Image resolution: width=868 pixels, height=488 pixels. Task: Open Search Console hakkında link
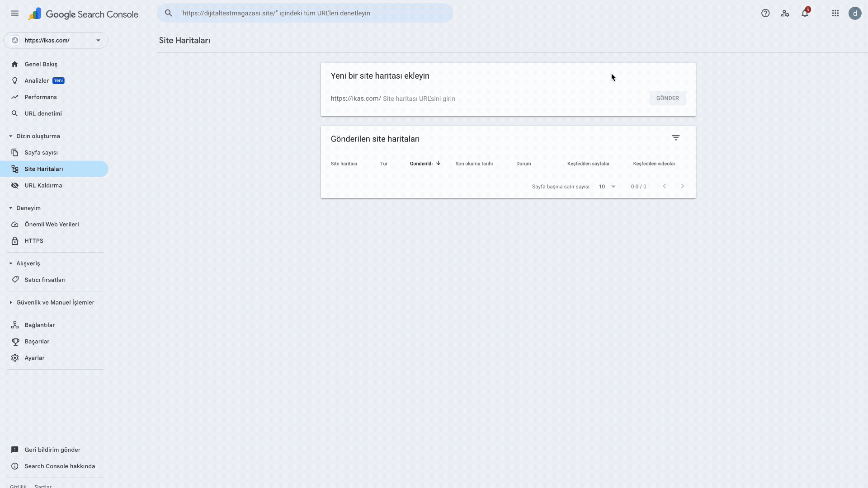60,466
